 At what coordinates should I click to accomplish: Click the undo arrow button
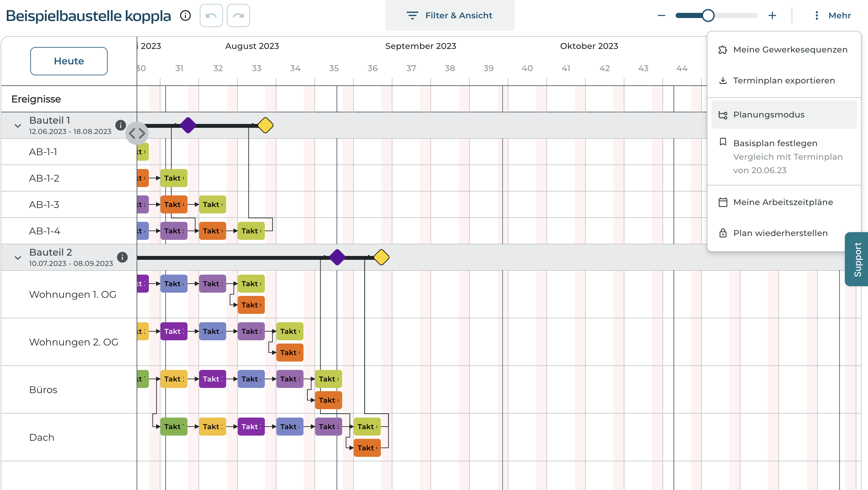click(x=211, y=15)
